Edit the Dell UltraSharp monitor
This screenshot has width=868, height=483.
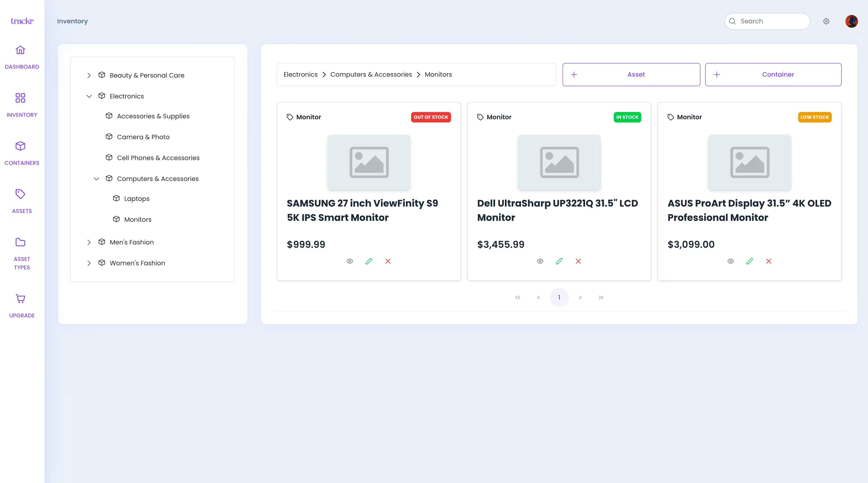point(559,261)
